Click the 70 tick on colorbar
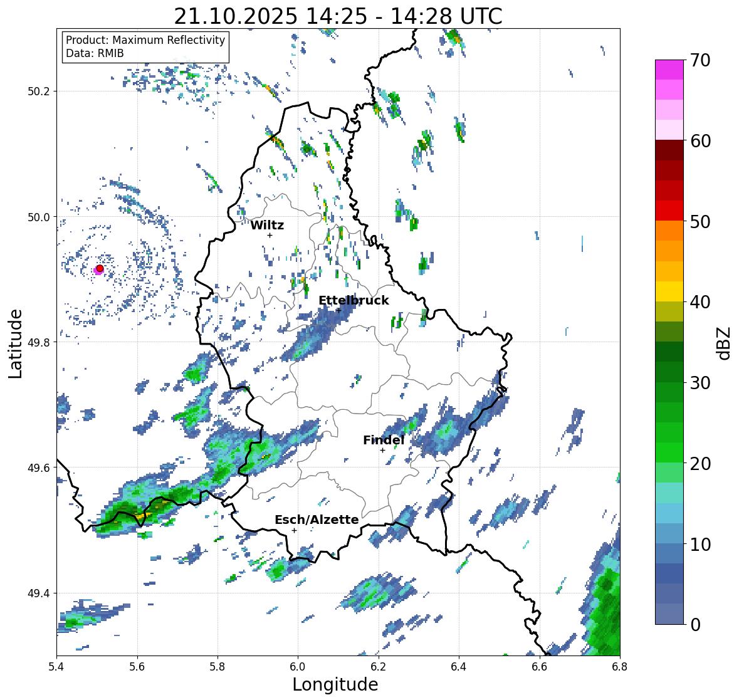 point(700,60)
